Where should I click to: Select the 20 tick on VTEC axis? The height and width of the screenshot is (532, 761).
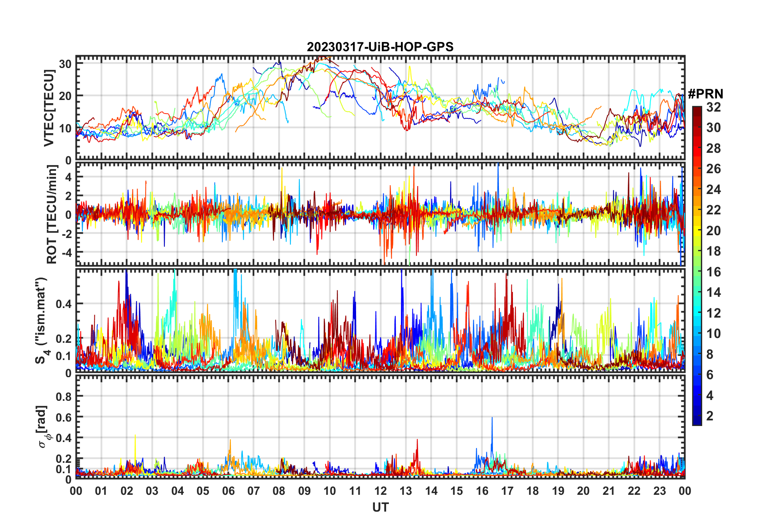pyautogui.click(x=65, y=96)
